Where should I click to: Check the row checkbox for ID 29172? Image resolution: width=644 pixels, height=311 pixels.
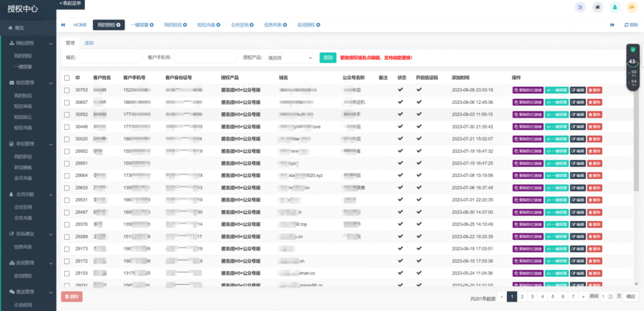point(67,261)
